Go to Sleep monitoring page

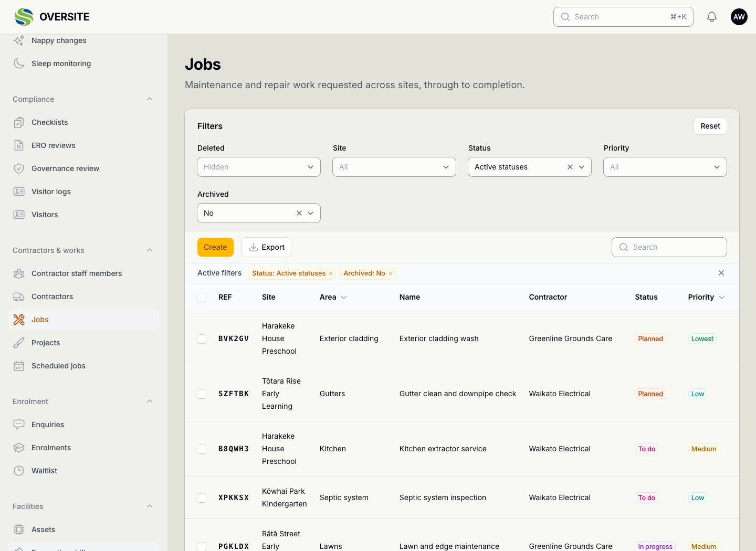(x=83, y=63)
